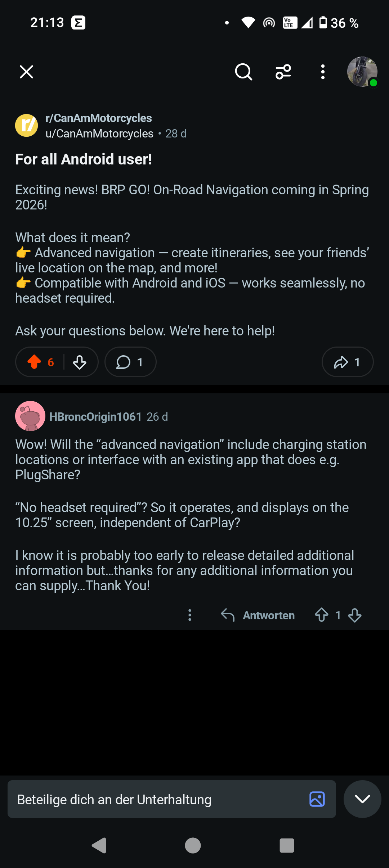
Task: Open r/CanAmMotorcycles subreddit link
Action: click(x=98, y=118)
